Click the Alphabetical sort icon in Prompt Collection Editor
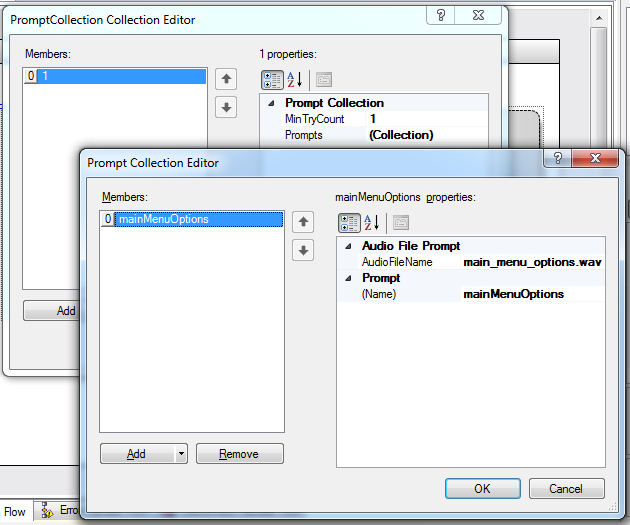This screenshot has width=630, height=525. click(372, 223)
